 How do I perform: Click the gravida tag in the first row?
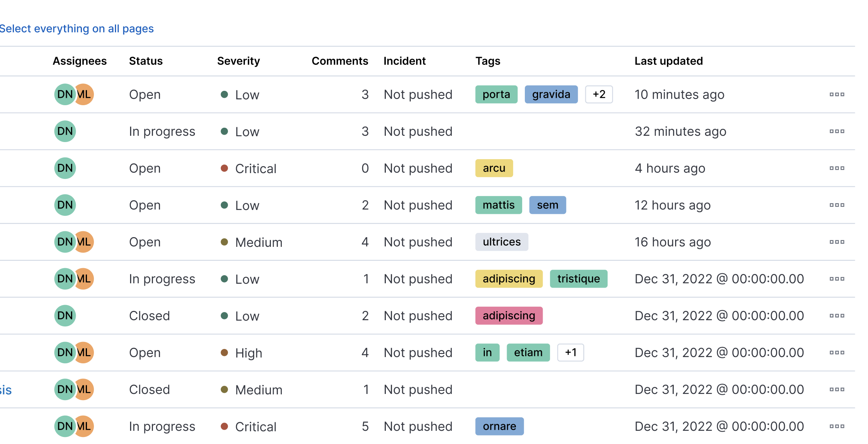pos(551,94)
